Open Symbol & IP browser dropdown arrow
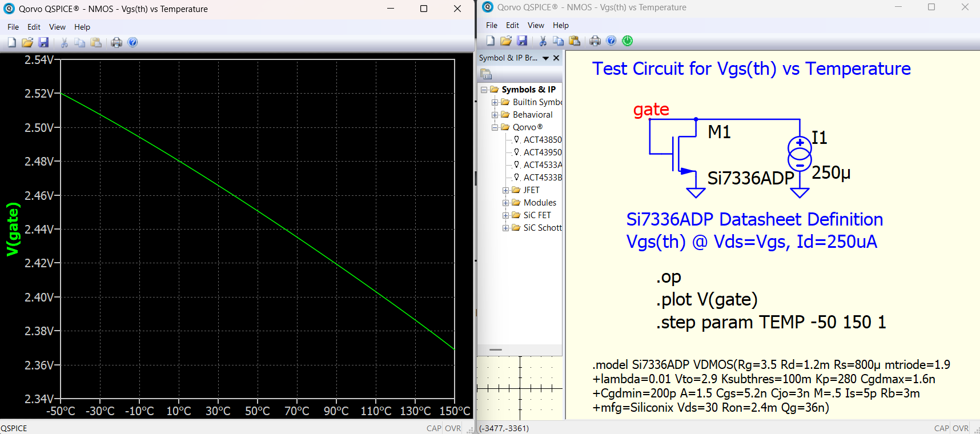The image size is (980, 434). tap(545, 58)
